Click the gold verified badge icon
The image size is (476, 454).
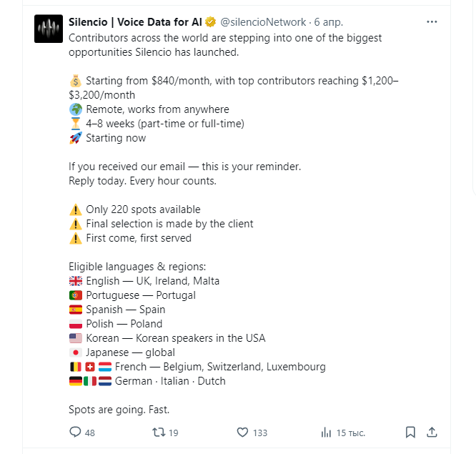point(210,22)
